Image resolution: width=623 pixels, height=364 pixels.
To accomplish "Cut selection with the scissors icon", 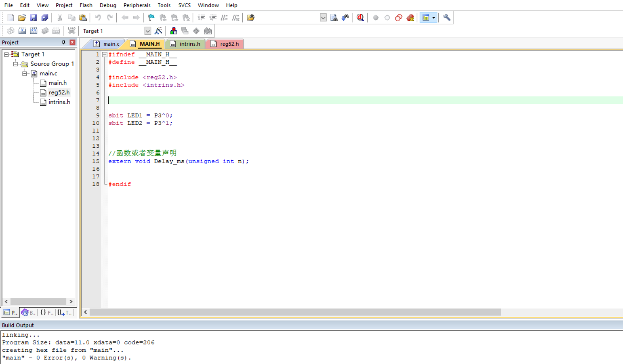I will [60, 18].
